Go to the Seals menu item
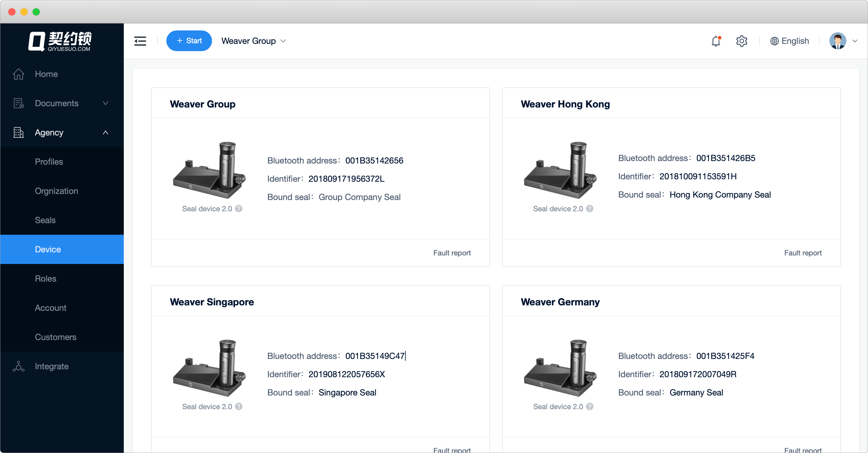Screen dimensions: 868x453 pos(45,220)
